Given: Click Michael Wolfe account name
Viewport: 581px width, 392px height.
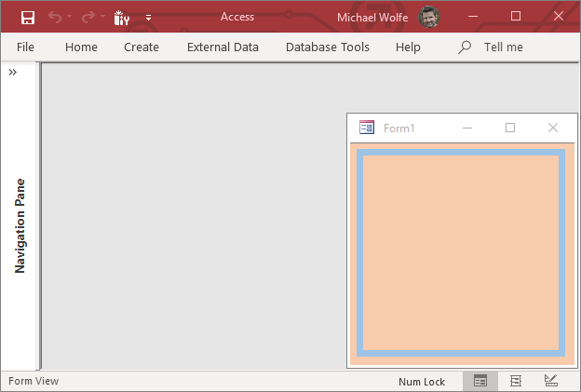Looking at the screenshot, I should click(x=372, y=18).
